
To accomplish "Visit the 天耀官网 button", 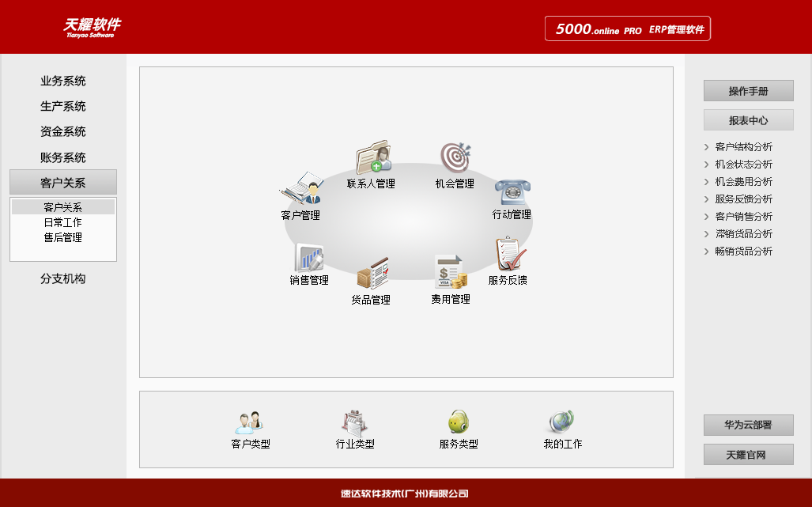I will point(748,455).
